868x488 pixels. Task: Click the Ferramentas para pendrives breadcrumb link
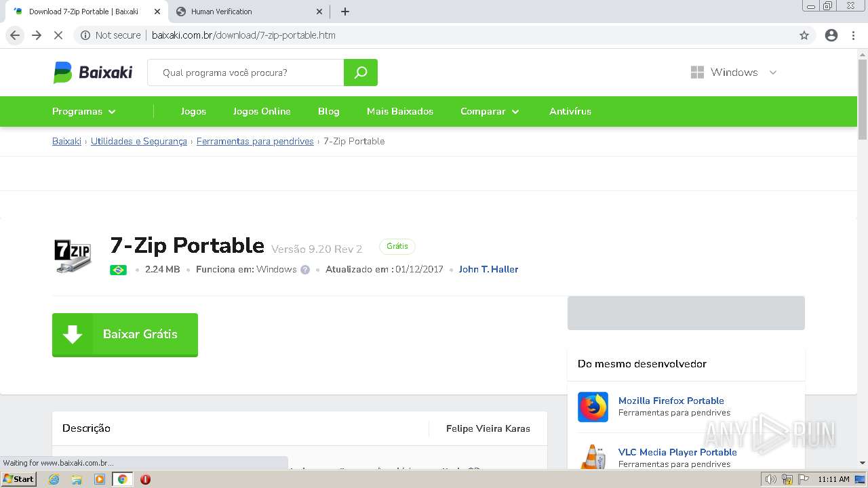(255, 141)
